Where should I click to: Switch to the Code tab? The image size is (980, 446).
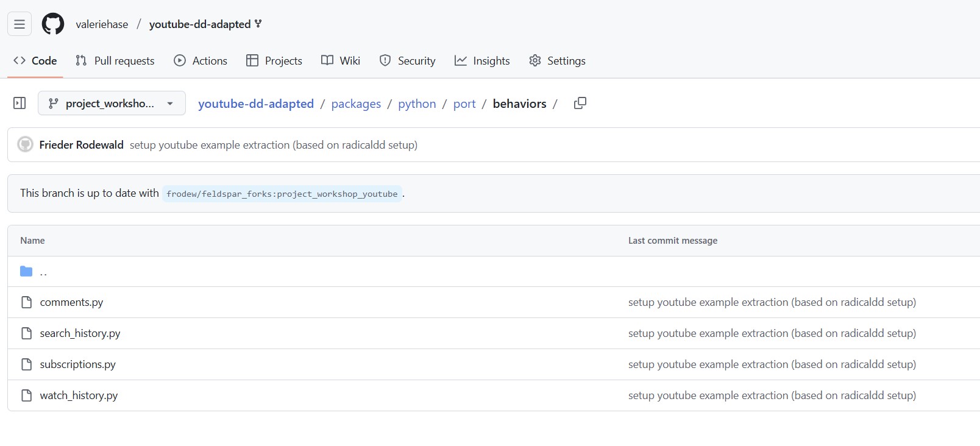(x=35, y=61)
